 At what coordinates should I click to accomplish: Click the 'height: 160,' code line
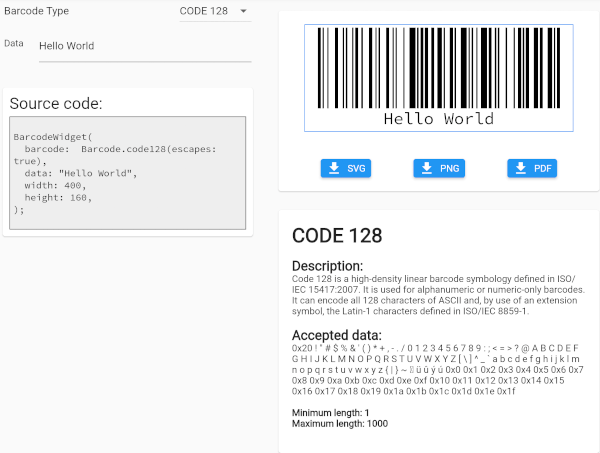click(x=58, y=198)
